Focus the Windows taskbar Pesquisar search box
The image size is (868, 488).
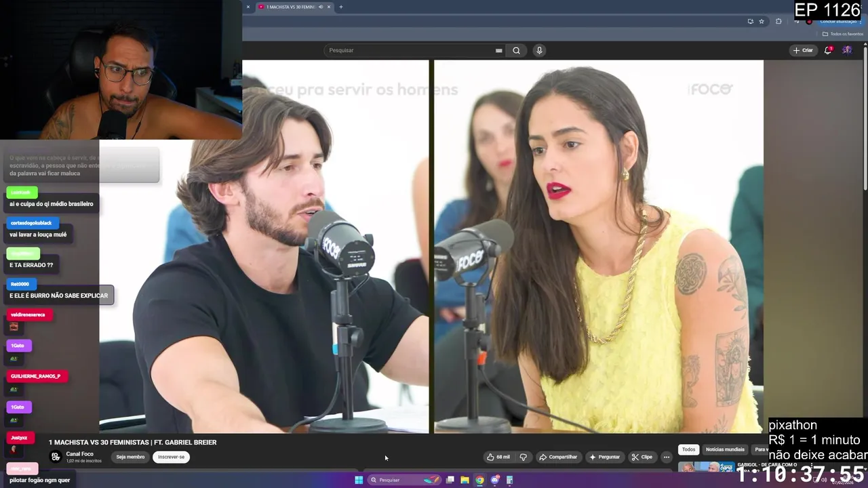pos(405,480)
